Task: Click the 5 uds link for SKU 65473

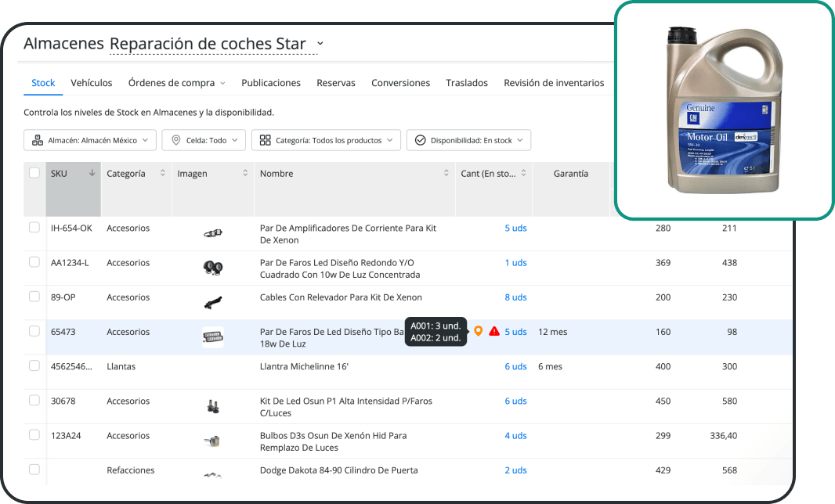Action: 515,332
